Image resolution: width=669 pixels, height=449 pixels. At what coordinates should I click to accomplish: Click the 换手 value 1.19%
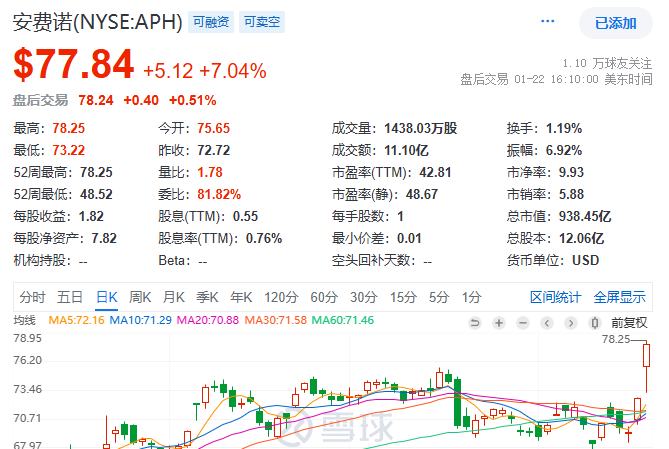click(564, 128)
